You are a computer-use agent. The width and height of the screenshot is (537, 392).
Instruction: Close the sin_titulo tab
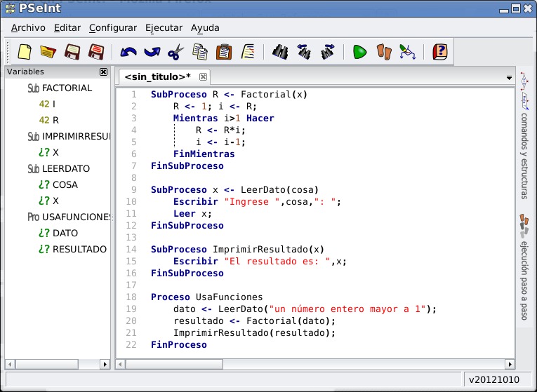pos(203,76)
